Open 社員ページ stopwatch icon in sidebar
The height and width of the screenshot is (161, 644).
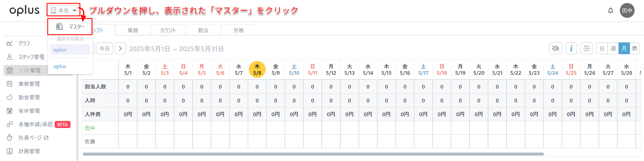tap(10, 138)
